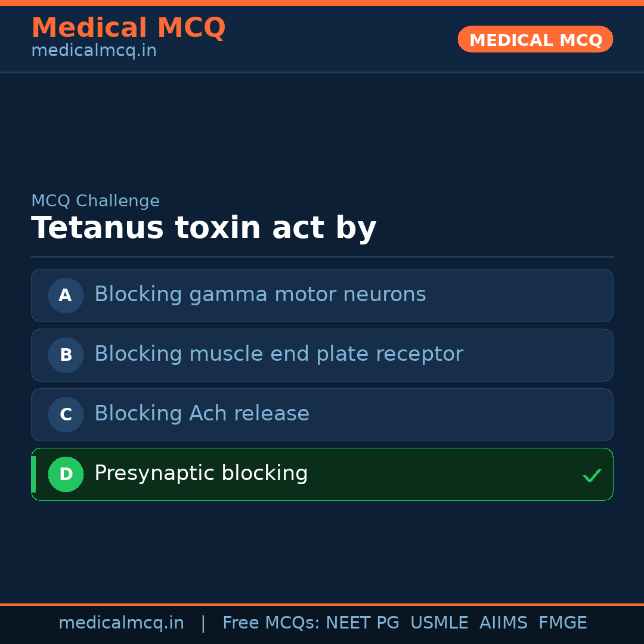This screenshot has height=644, width=644.
Task: Visit medicalmcq.in link under the header
Action: (x=94, y=51)
